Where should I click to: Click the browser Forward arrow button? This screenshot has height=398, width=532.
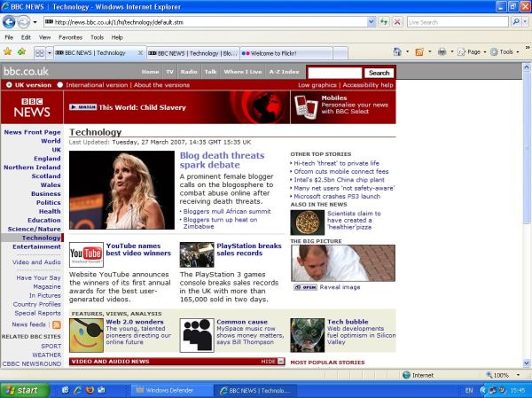(x=23, y=22)
